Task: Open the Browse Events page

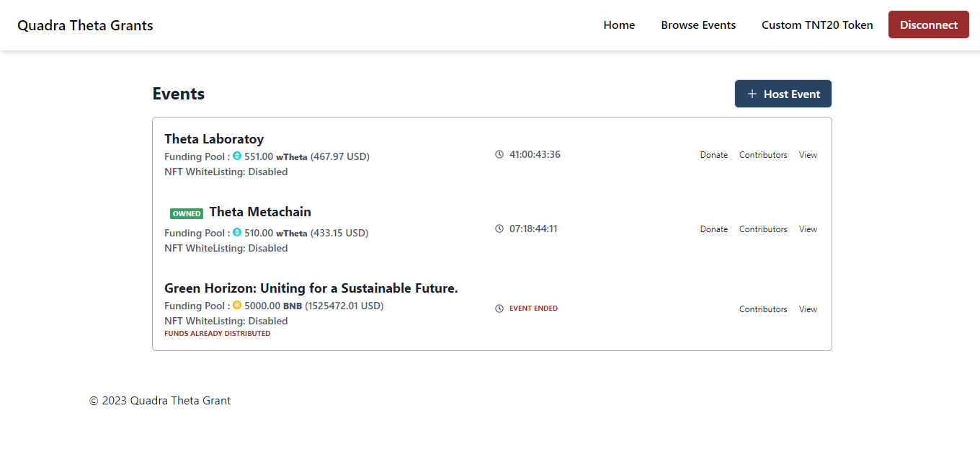Action: point(698,25)
